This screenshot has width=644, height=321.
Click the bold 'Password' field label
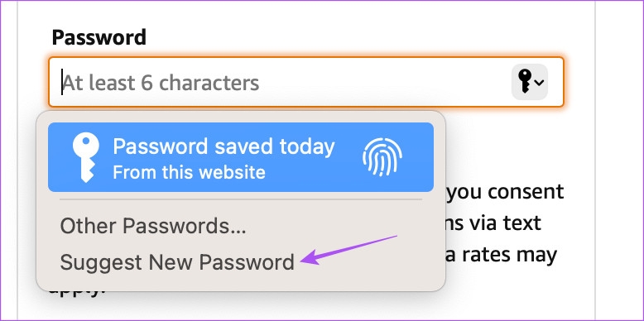click(99, 38)
